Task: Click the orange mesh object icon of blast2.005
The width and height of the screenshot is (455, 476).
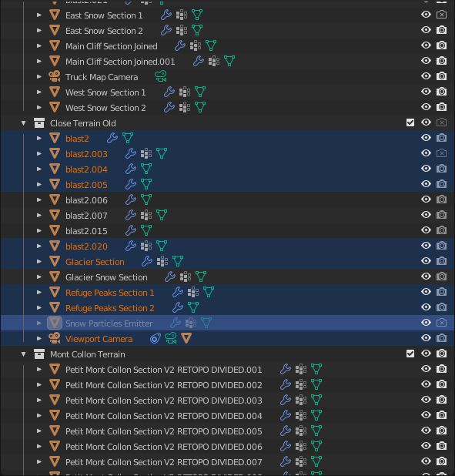Action: [55, 184]
